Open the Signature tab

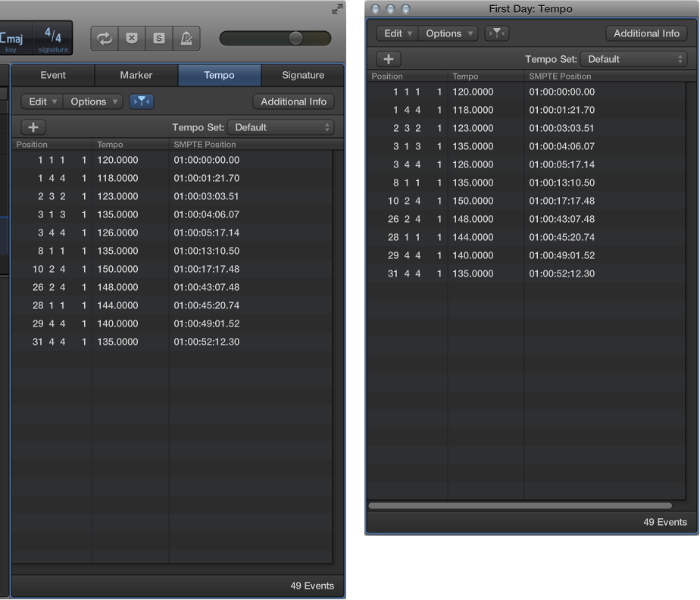tap(302, 75)
